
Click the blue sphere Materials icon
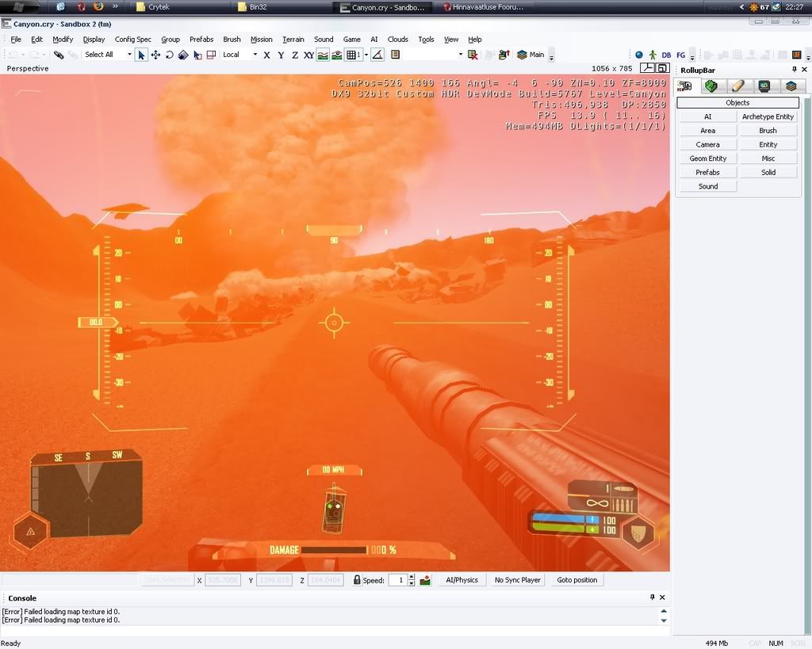pos(639,55)
